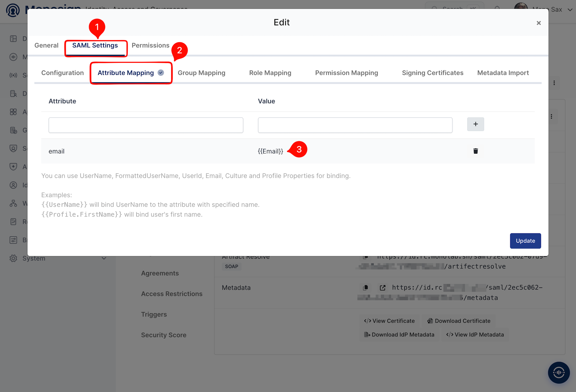Image resolution: width=576 pixels, height=392 pixels.
Task: Open Signing Certificates sub-tab
Action: [x=432, y=73]
